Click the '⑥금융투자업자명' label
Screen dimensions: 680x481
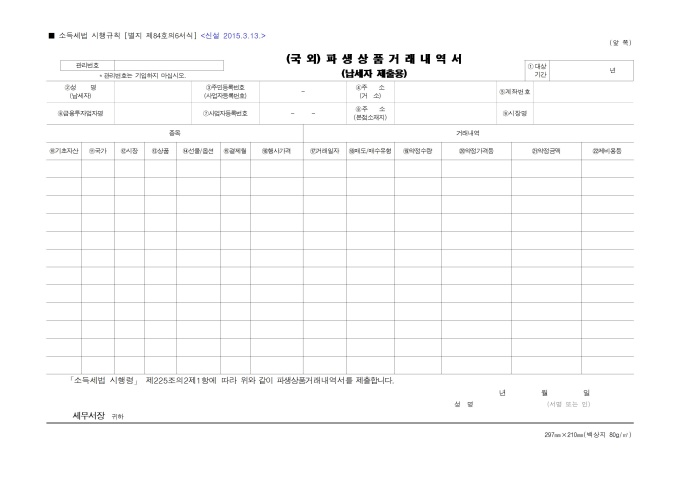click(x=81, y=113)
